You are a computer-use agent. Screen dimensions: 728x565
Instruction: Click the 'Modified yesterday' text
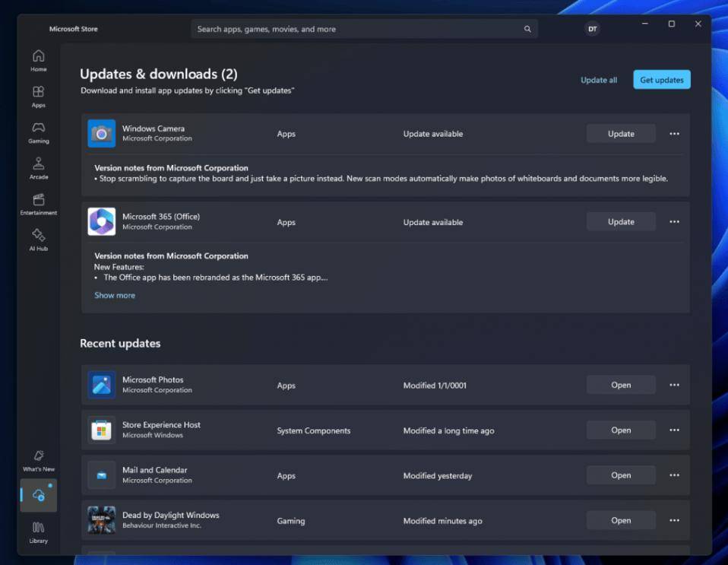(438, 476)
